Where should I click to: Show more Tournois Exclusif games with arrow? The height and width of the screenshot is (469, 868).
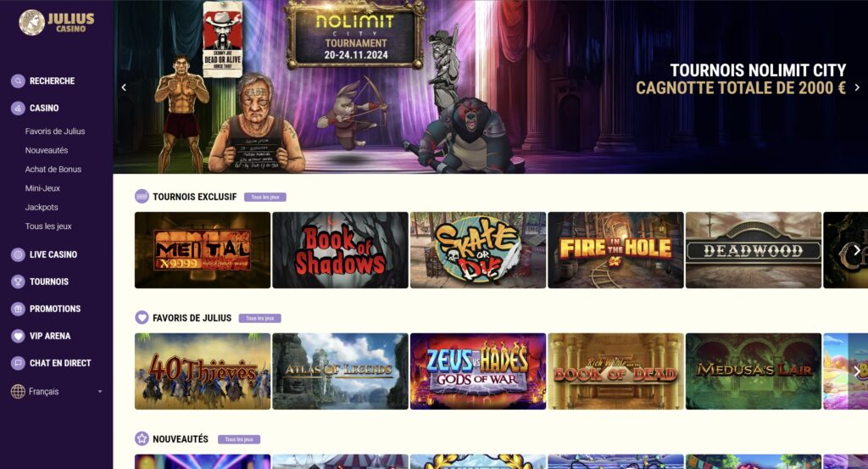(x=857, y=250)
